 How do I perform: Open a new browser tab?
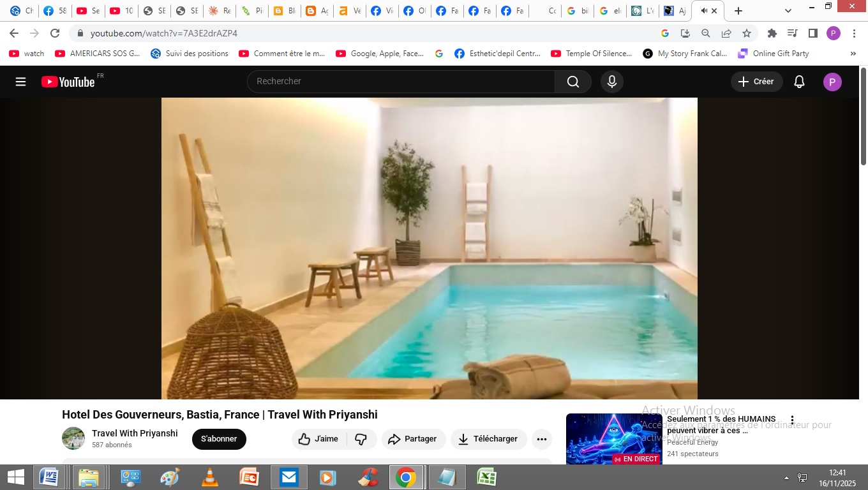[x=738, y=11]
